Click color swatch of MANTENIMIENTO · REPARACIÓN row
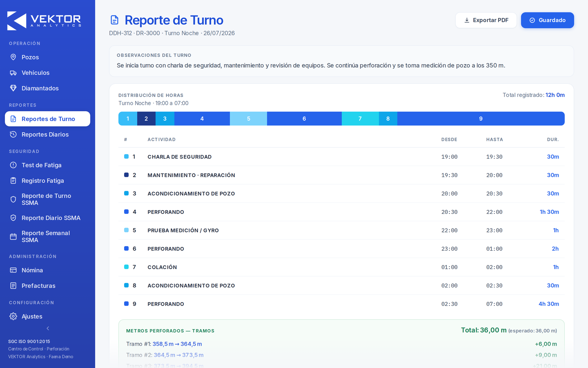This screenshot has height=368, width=588. tap(126, 175)
